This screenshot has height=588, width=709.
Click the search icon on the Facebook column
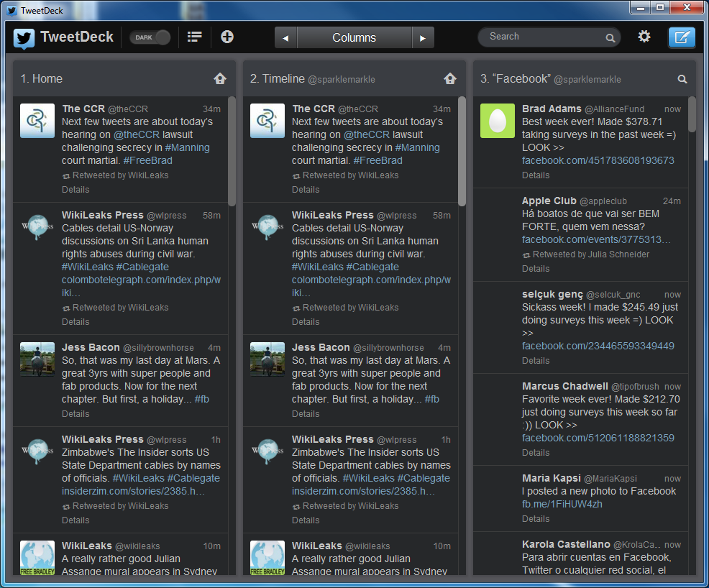point(680,79)
